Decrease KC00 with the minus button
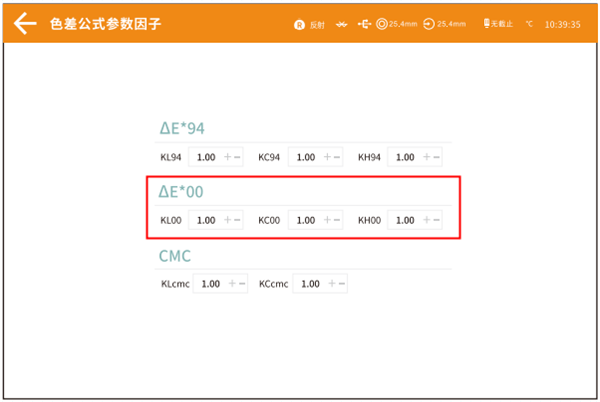This screenshot has height=402, width=600. click(337, 220)
